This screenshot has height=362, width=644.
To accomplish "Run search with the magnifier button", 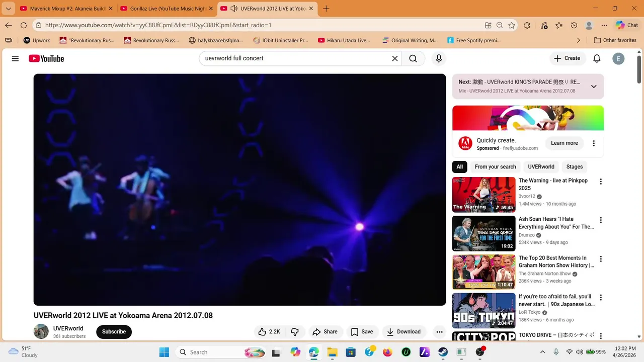I will tap(413, 58).
